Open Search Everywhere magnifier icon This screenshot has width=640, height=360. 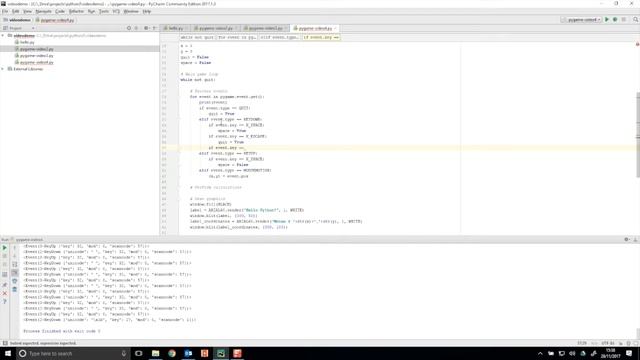[636, 20]
